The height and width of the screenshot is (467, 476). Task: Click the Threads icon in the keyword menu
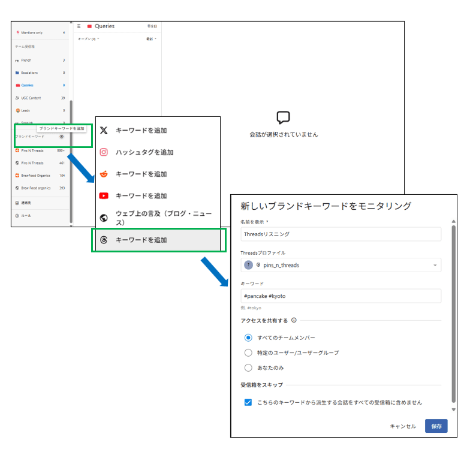coord(104,240)
